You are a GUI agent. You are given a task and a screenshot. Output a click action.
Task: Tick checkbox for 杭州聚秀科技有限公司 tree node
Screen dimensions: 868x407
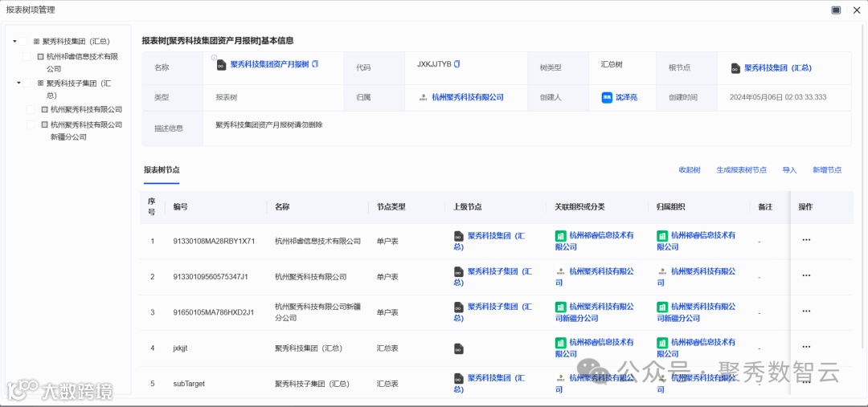[x=31, y=109]
